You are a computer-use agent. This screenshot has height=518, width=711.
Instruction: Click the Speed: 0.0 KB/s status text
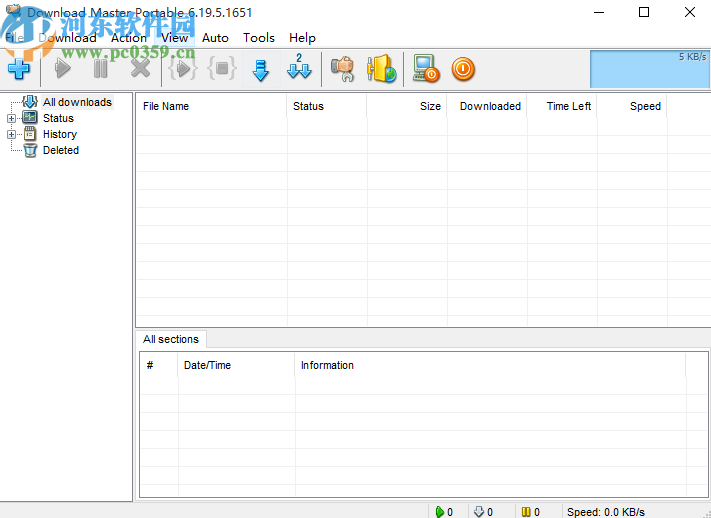pos(605,512)
